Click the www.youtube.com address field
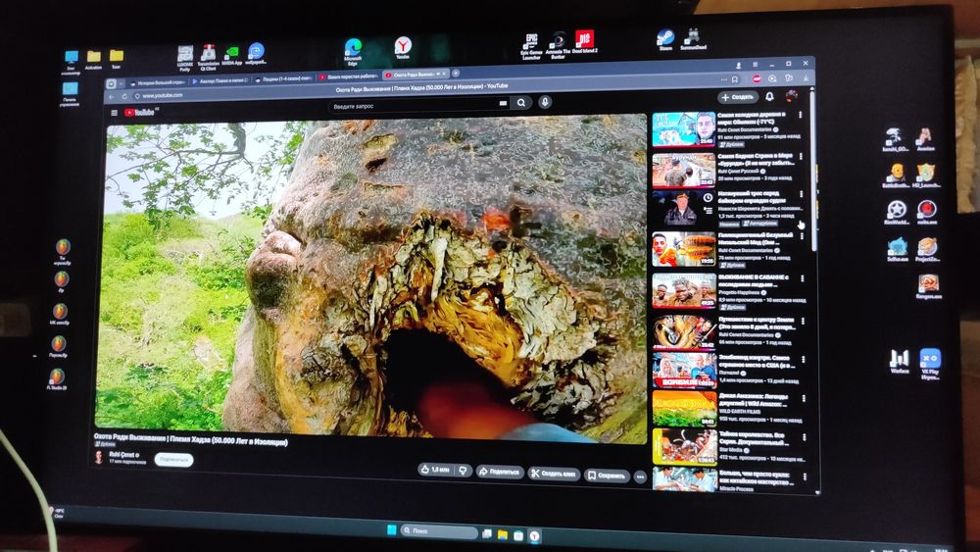This screenshot has height=552, width=980. [x=163, y=96]
